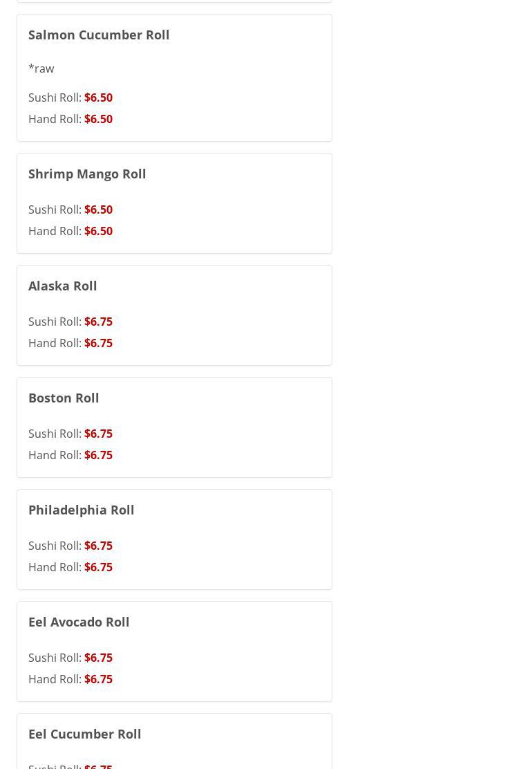
Task: Choose Sushi Roll option for Shrimp Mango Roll
Action: click(70, 210)
